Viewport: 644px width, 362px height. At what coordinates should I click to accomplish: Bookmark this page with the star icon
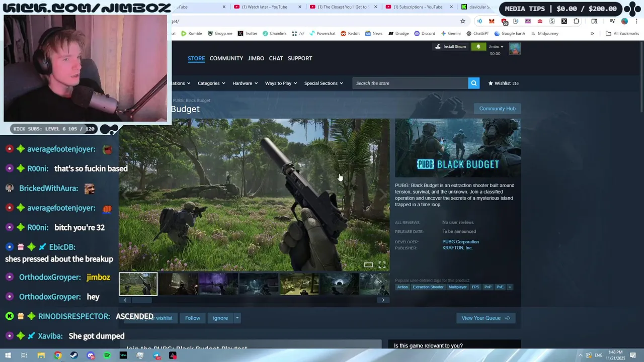[463, 21]
